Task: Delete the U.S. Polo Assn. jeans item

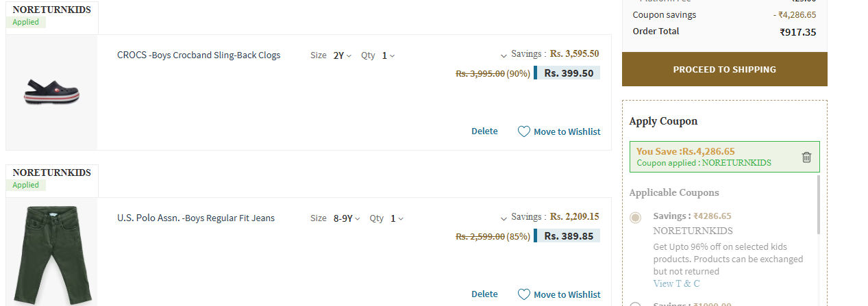Action: coord(484,294)
